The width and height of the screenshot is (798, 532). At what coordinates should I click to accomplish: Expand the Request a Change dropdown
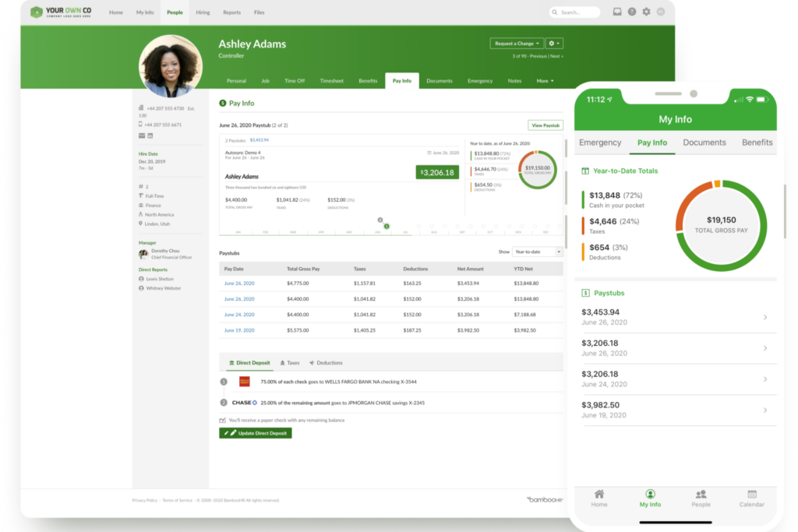(516, 44)
